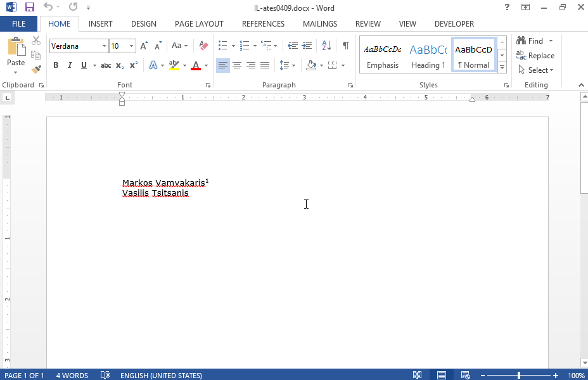Screen dimensions: 588x380
Task: Open the font size dropdown
Action: click(131, 46)
